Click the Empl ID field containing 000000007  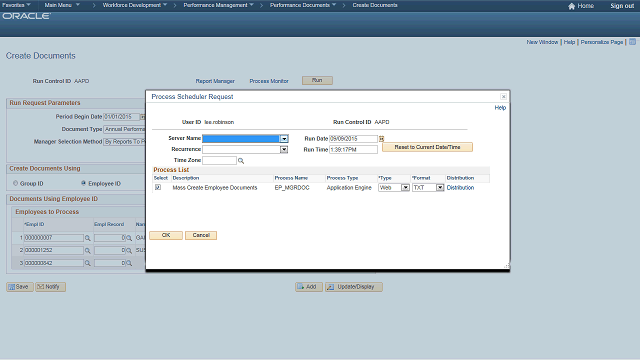tap(54, 238)
